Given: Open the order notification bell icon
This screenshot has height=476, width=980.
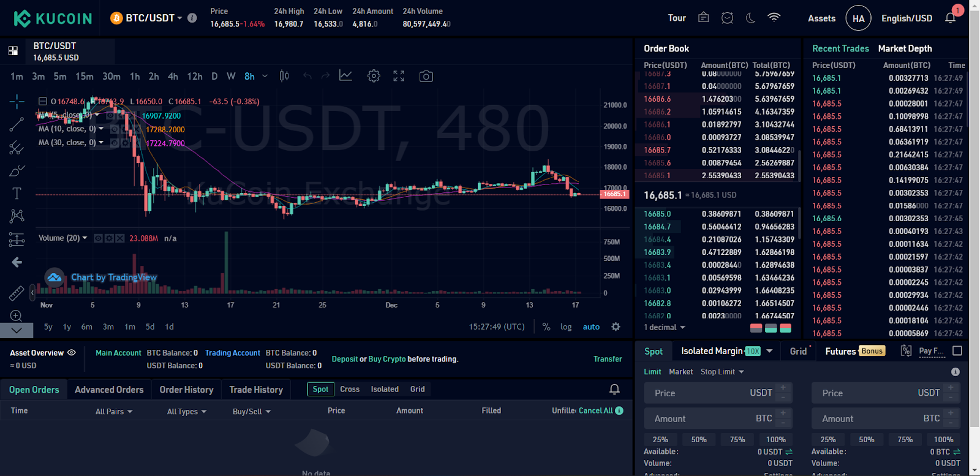Looking at the screenshot, I should [614, 389].
